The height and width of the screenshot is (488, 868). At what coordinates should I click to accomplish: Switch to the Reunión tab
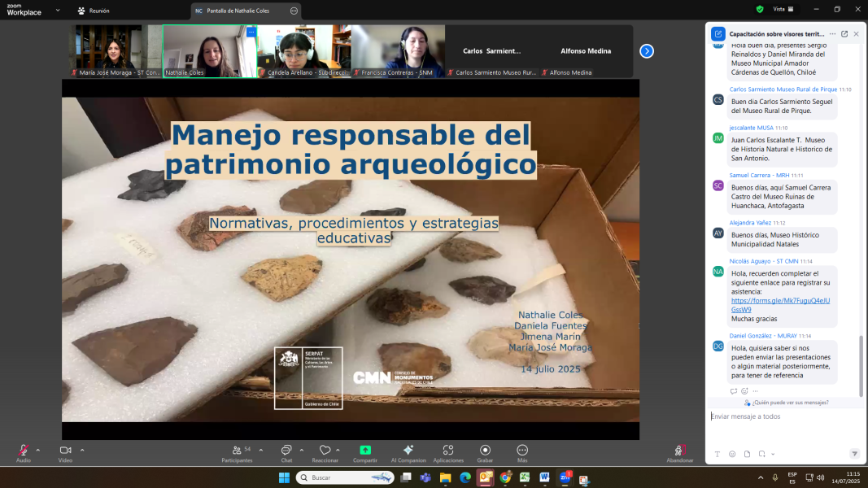pos(94,11)
